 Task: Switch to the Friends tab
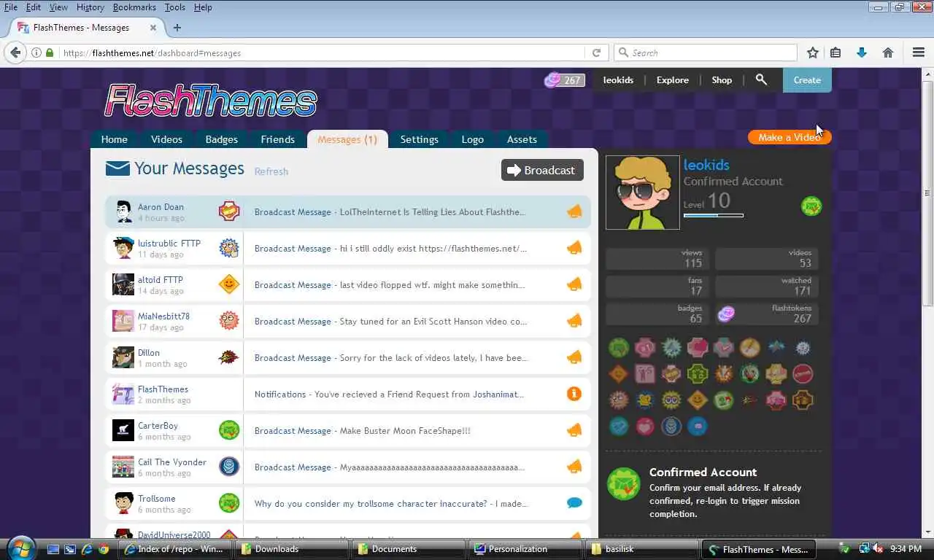(x=278, y=139)
